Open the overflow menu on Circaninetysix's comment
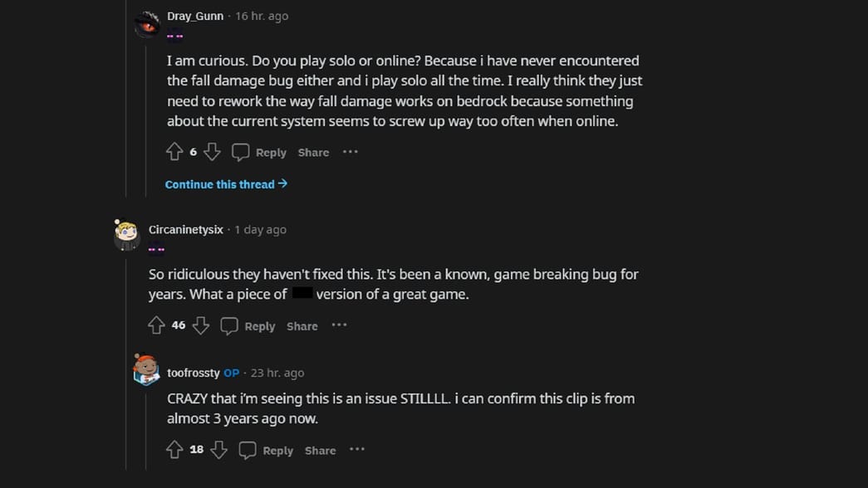Screen dimensions: 868x488 click(339, 325)
